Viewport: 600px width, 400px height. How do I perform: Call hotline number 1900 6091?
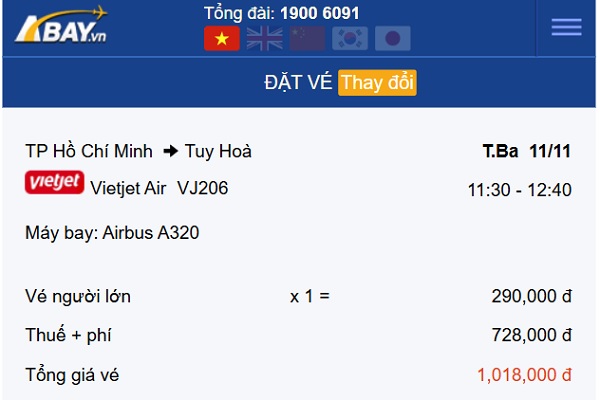point(320,13)
